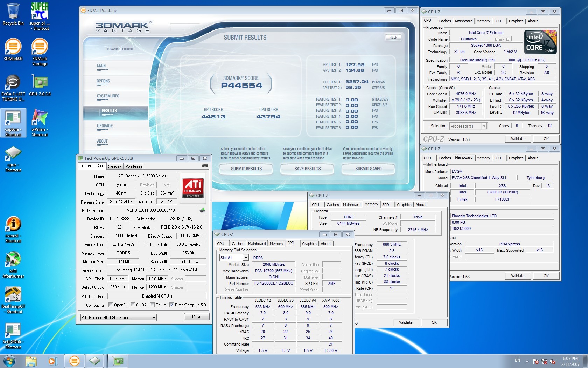588x368 pixels.
Task: Open Options in the 3DMark Vantage sidebar
Action: point(103,81)
